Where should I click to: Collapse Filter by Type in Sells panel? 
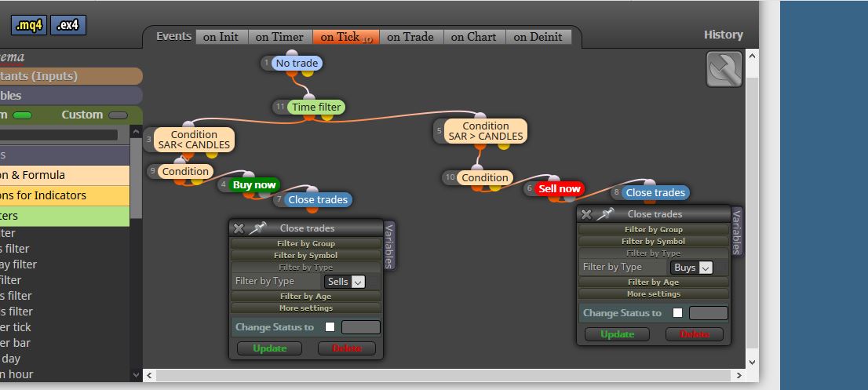[305, 267]
